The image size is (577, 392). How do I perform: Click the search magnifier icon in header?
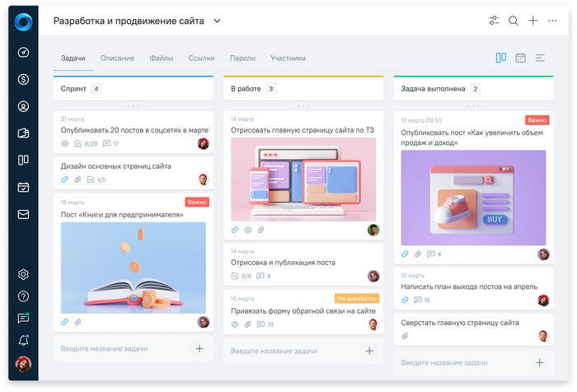pyautogui.click(x=514, y=21)
